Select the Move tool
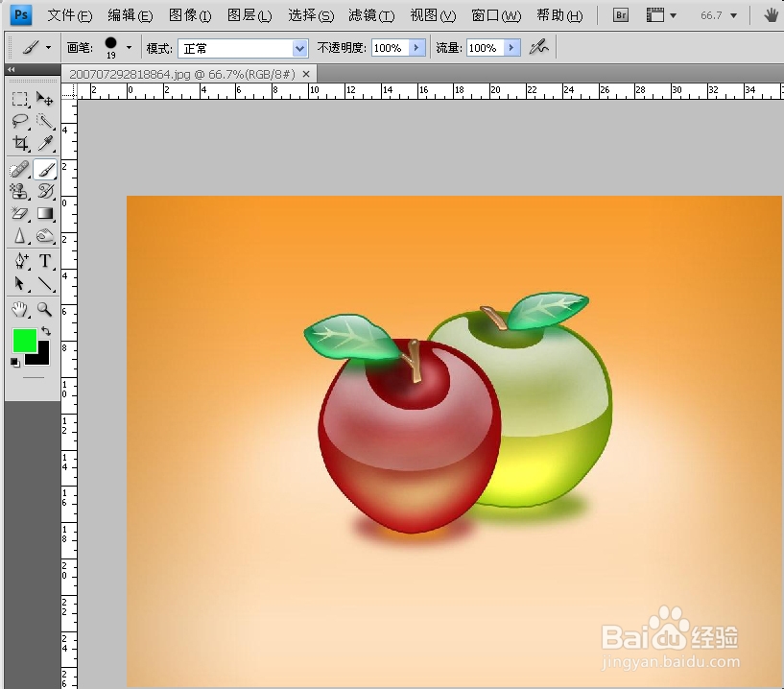The height and width of the screenshot is (689, 784). click(45, 99)
